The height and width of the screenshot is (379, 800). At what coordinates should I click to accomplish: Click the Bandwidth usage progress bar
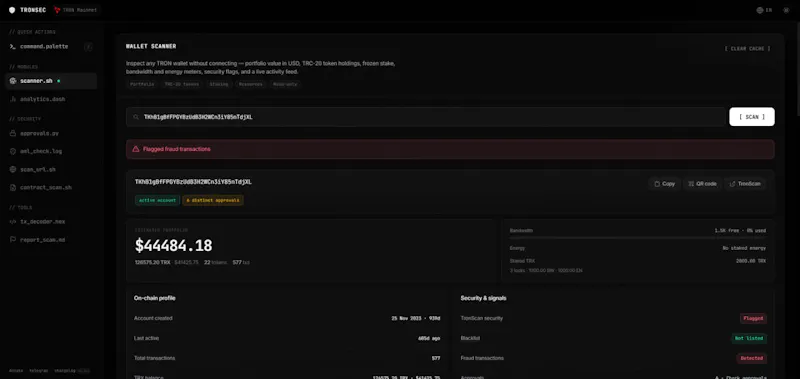[637, 238]
